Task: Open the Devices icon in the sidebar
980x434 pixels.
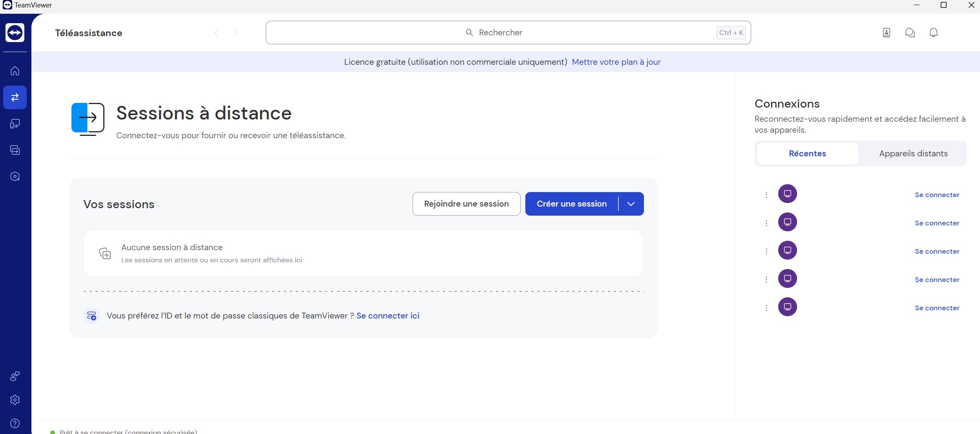Action: 15,124
